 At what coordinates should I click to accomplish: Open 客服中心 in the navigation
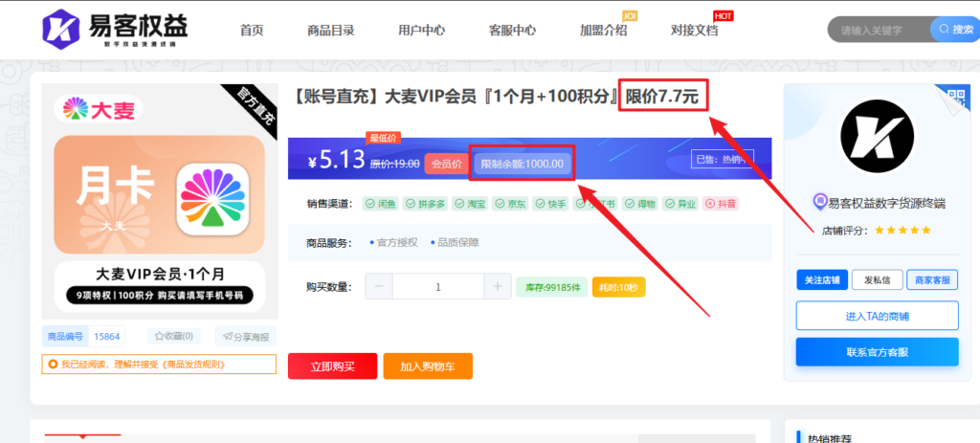(x=513, y=30)
